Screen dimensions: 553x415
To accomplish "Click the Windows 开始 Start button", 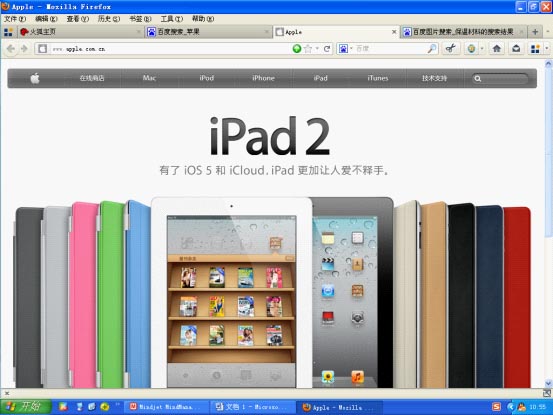I will [x=25, y=407].
